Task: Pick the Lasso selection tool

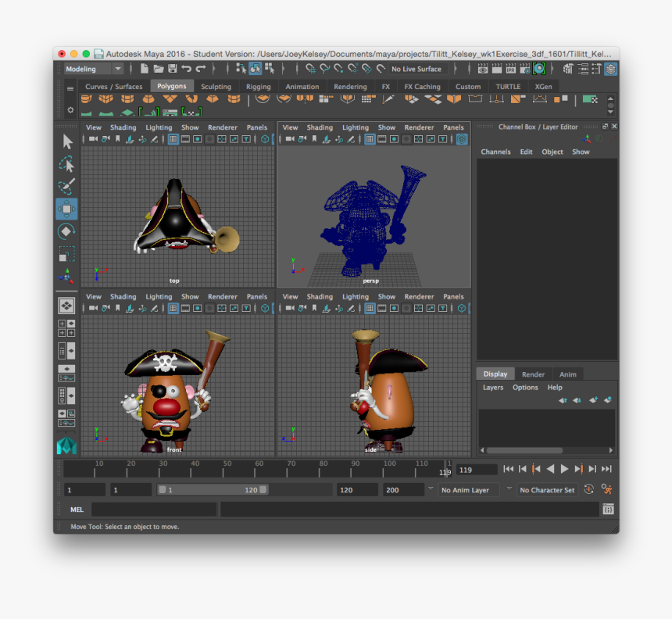Action: 66,165
